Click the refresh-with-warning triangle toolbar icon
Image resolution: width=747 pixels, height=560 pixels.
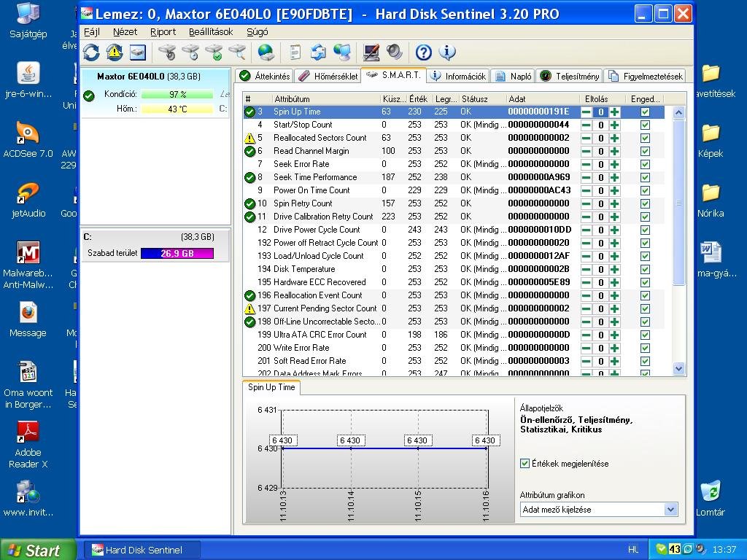[x=115, y=52]
